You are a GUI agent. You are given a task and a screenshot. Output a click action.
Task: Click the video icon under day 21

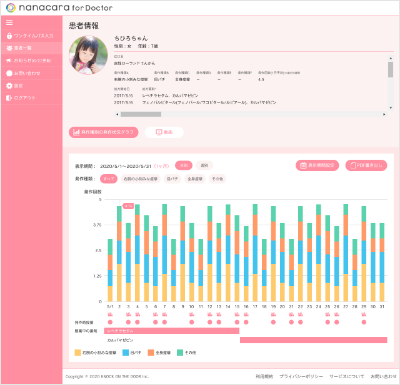pos(291,314)
